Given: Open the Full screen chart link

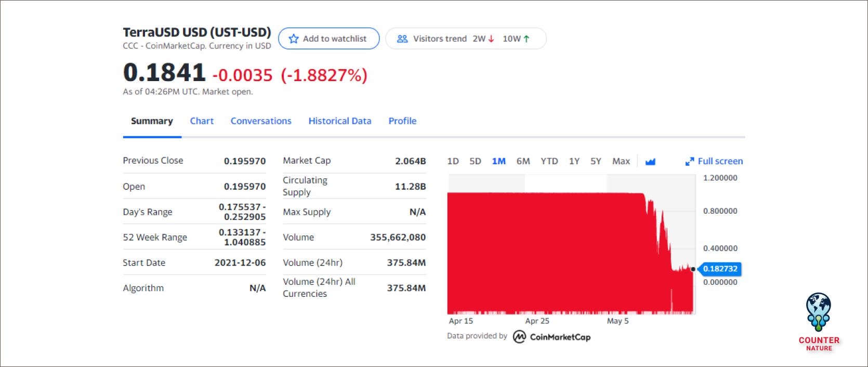Looking at the screenshot, I should [x=714, y=161].
